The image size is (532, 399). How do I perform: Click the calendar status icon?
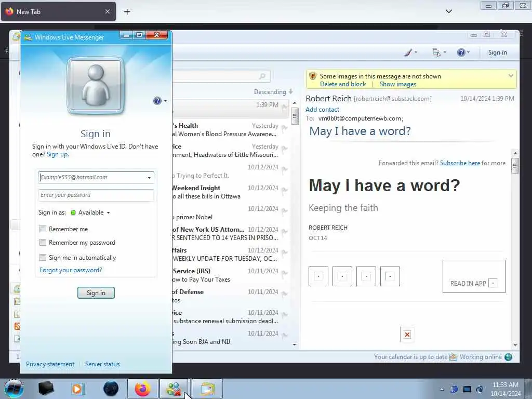click(453, 357)
